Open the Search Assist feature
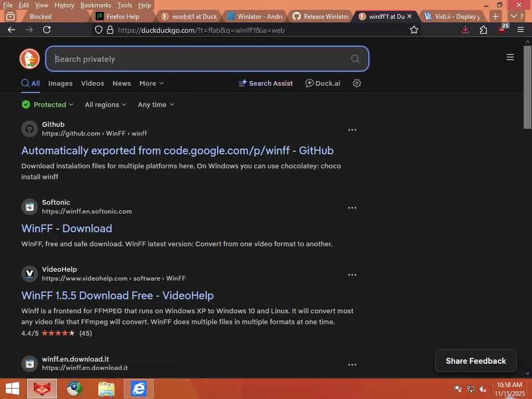This screenshot has height=399, width=532. [265, 83]
